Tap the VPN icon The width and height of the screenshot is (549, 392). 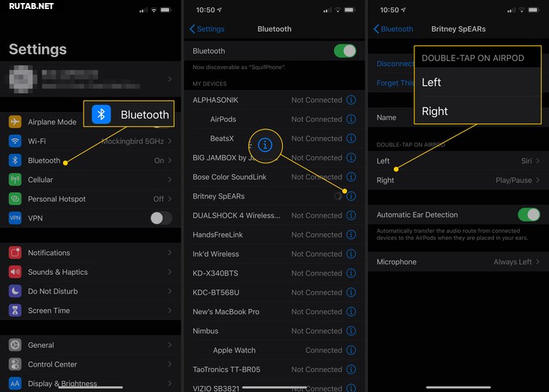click(15, 218)
